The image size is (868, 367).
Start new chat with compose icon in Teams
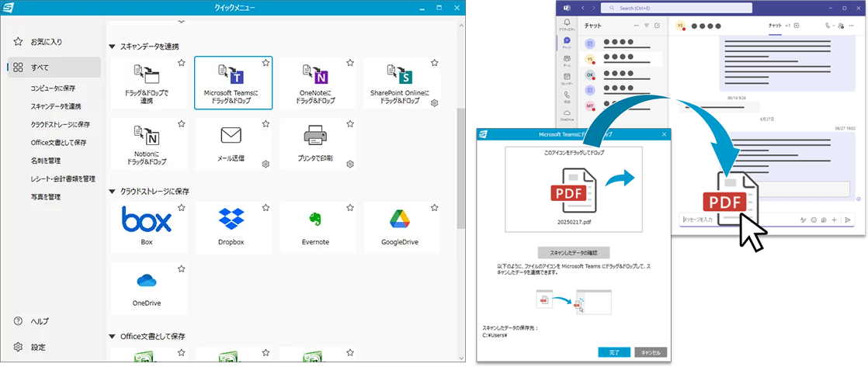[x=657, y=26]
